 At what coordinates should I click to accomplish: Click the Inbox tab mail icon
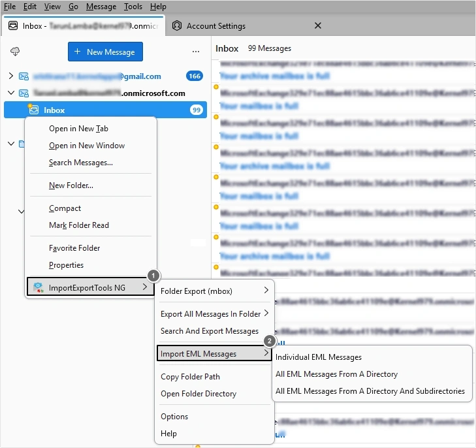(13, 26)
